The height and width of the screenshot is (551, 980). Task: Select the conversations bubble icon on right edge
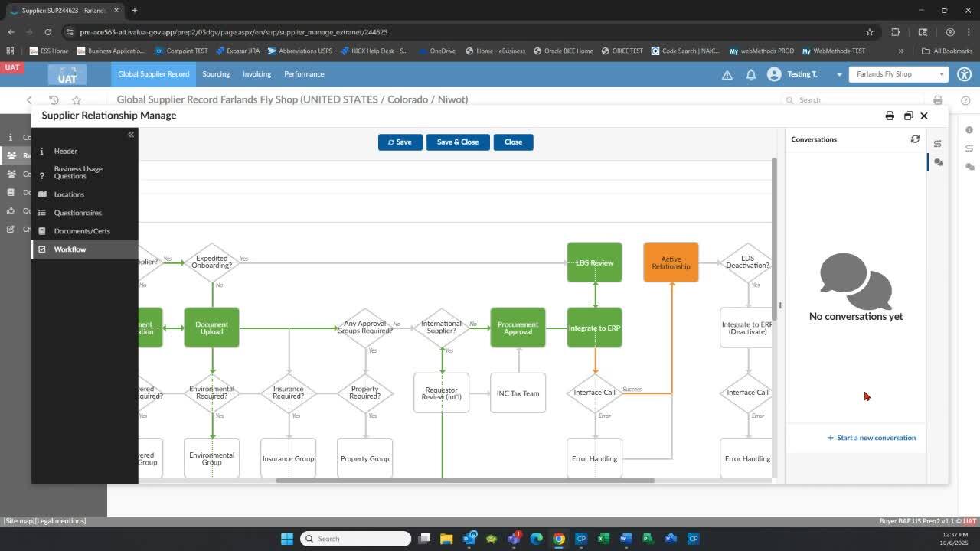[939, 162]
